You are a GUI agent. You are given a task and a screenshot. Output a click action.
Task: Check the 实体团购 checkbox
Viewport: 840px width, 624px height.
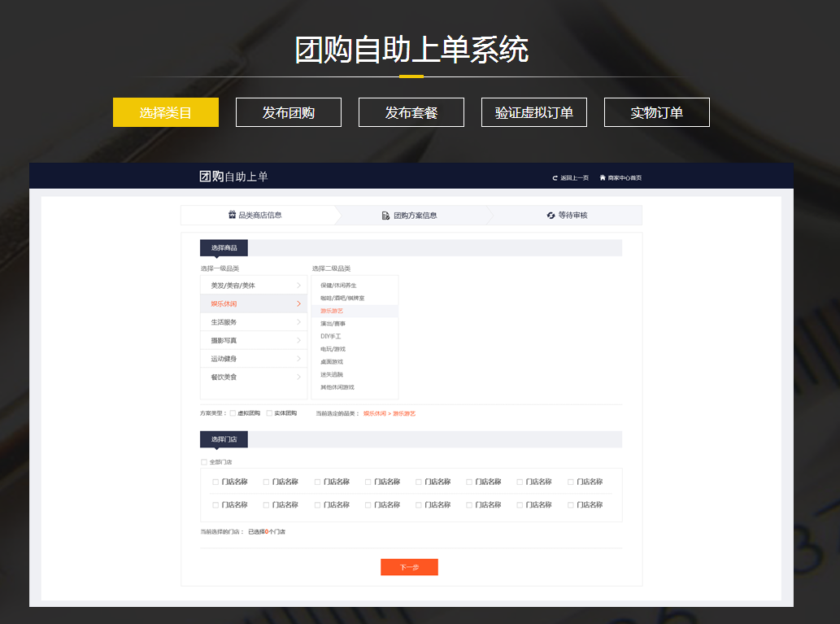pyautogui.click(x=269, y=413)
